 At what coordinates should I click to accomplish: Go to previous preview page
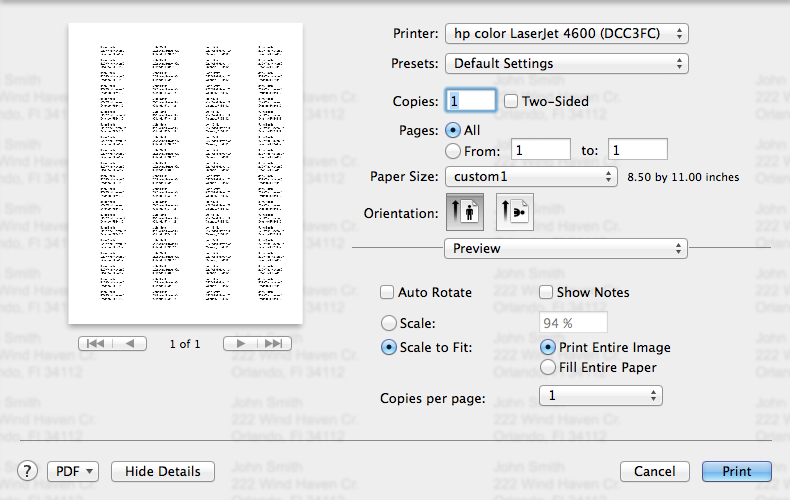[129, 344]
